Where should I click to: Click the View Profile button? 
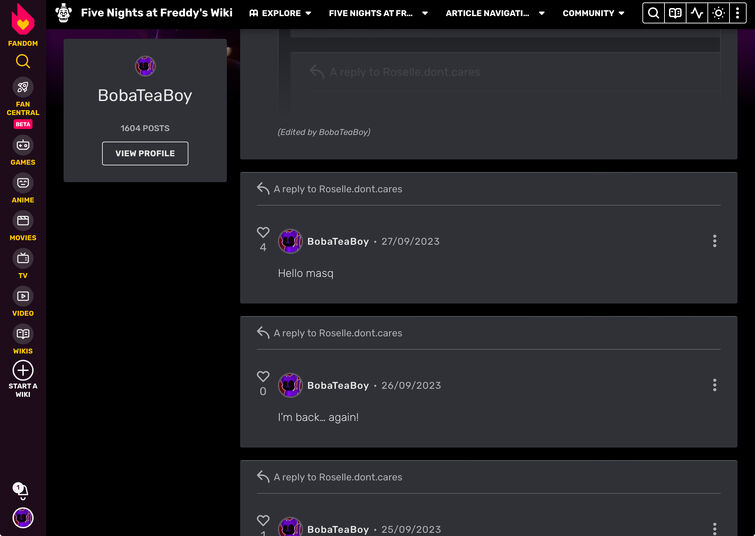coord(145,153)
